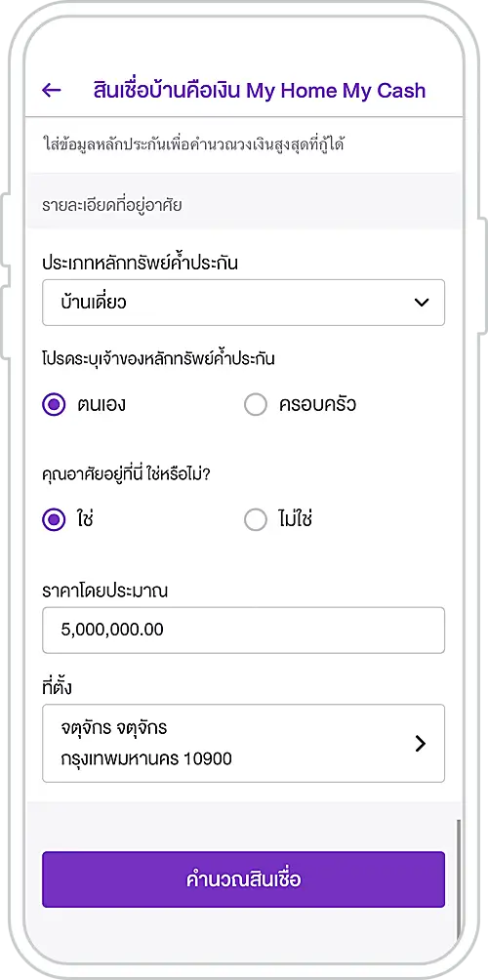Screen dimensions: 488x980
Task: Click the instruction text about maximum loan amount
Action: (194, 145)
